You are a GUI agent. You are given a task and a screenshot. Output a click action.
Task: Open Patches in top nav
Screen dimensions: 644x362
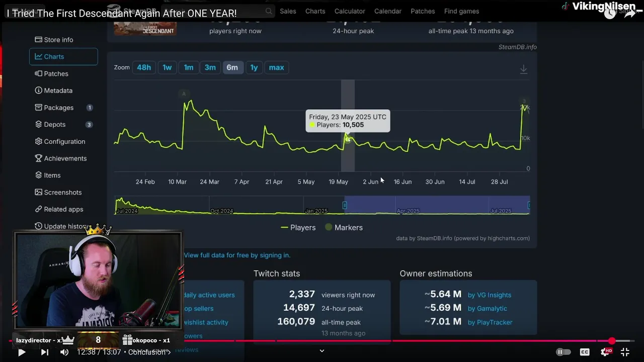pyautogui.click(x=423, y=11)
